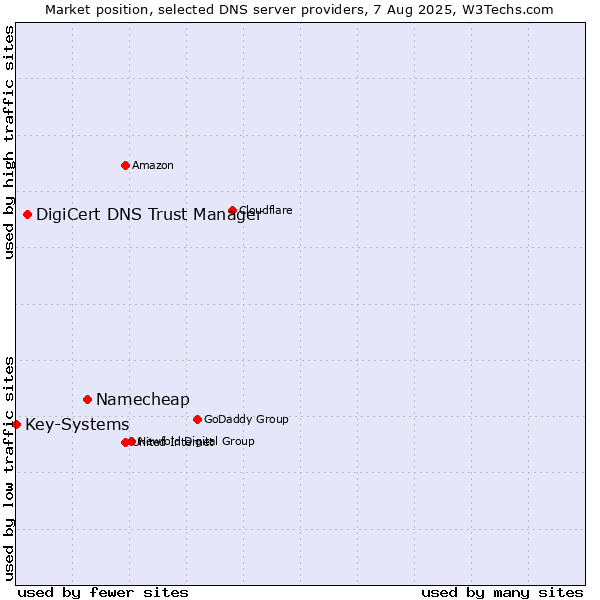Viewport: 600px width, 600px height.
Task: Click the 'used by high traffic sites' label
Action: (x=8, y=142)
